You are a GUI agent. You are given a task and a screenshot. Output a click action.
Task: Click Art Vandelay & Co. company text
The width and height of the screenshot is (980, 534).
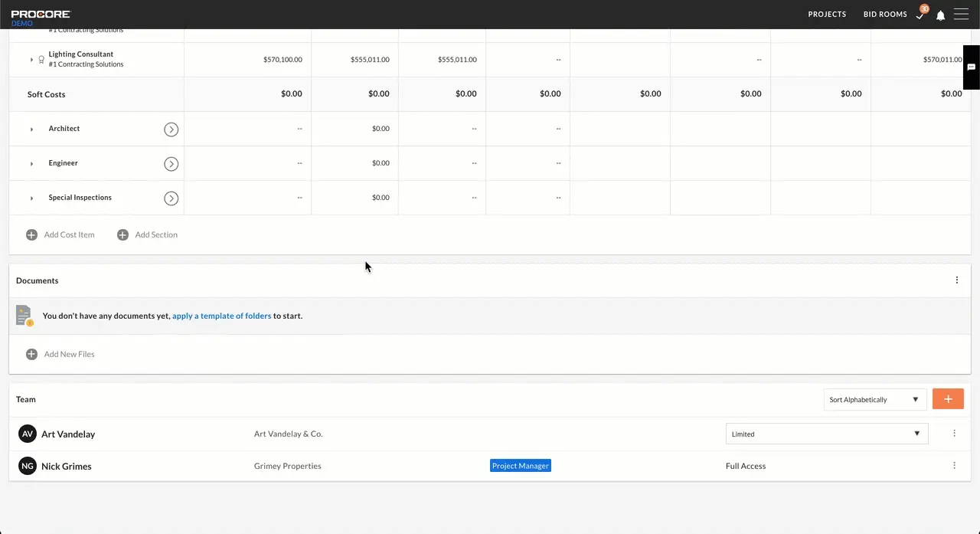tap(288, 434)
